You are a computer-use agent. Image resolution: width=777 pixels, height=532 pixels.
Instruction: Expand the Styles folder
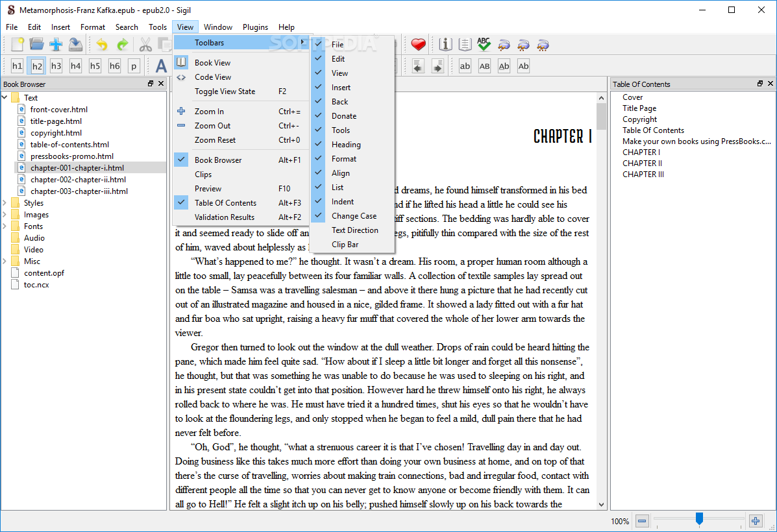5,202
